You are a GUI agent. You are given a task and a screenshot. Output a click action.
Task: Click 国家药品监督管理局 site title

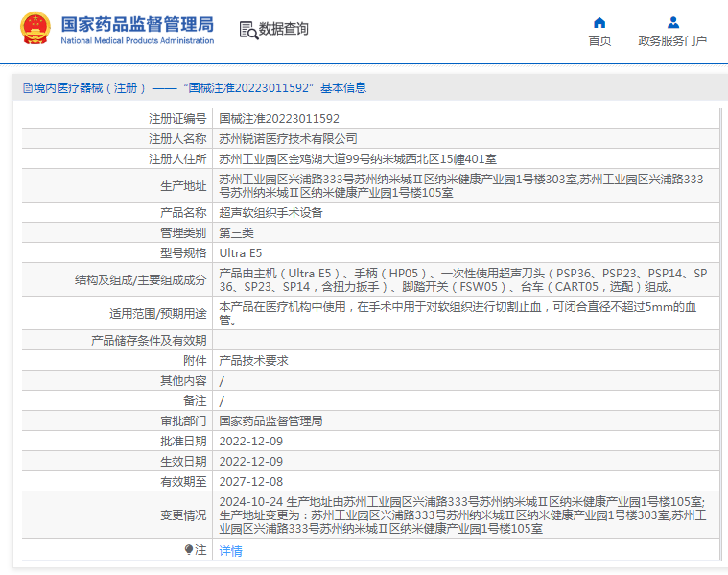[x=137, y=24]
